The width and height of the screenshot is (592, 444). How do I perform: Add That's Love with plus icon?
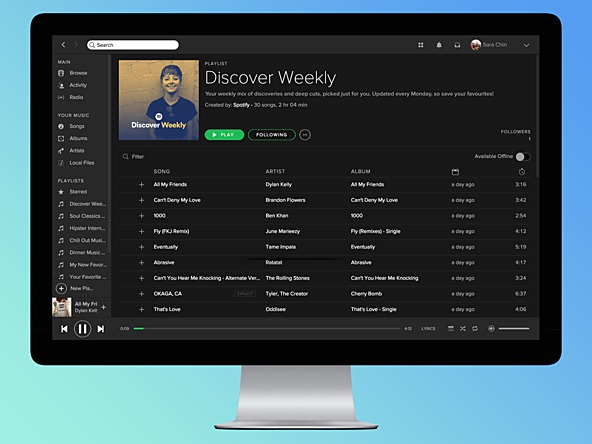tap(142, 309)
